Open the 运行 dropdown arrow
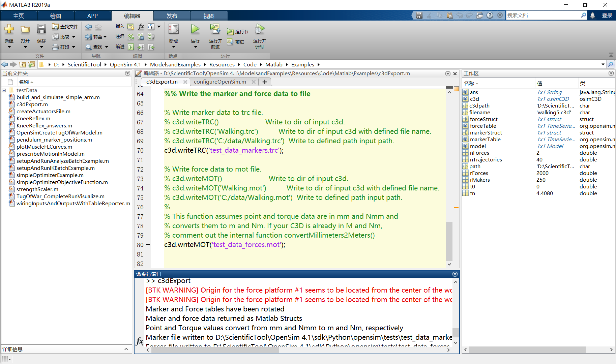Image resolution: width=616 pixels, height=364 pixels. [195, 47]
